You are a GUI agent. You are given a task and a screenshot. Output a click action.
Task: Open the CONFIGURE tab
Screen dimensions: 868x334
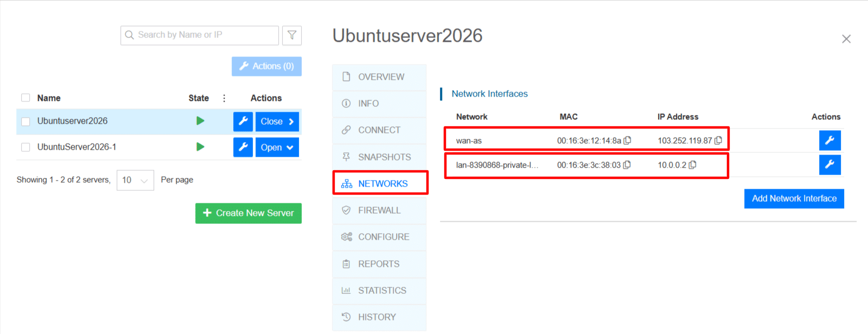tap(379, 237)
